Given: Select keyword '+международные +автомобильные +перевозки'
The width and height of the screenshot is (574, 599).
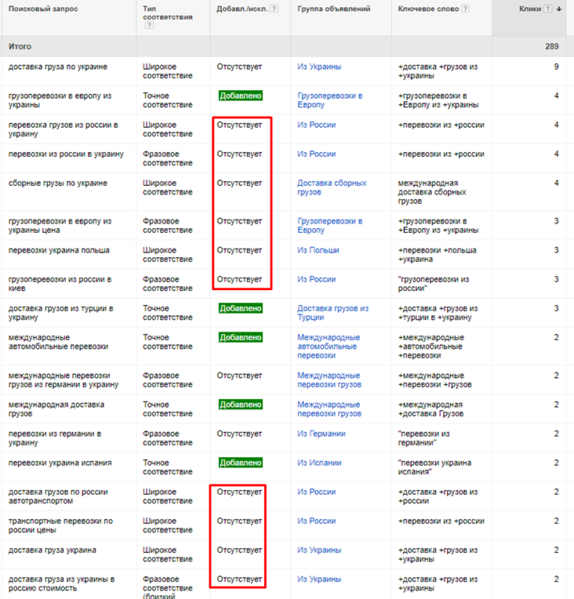Looking at the screenshot, I should coord(431,346).
